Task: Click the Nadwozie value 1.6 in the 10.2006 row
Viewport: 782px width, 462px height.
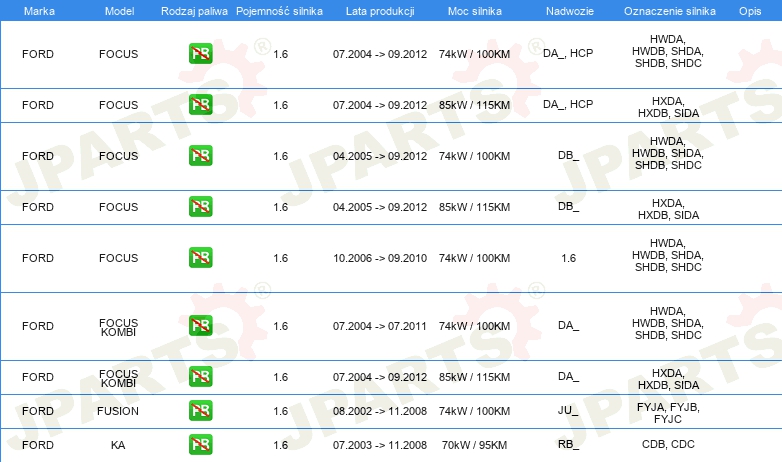Action: pyautogui.click(x=569, y=258)
